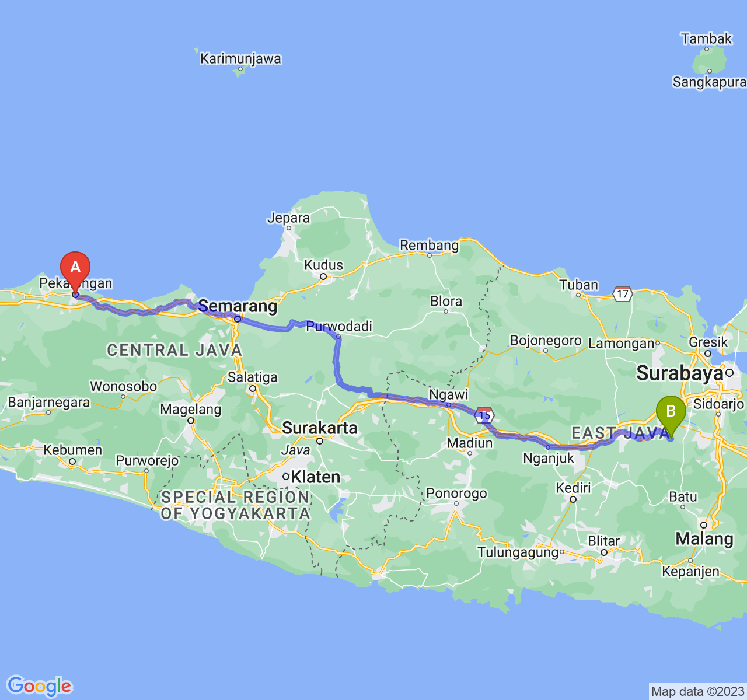
Task: Click the Malang city label
Action: point(704,538)
